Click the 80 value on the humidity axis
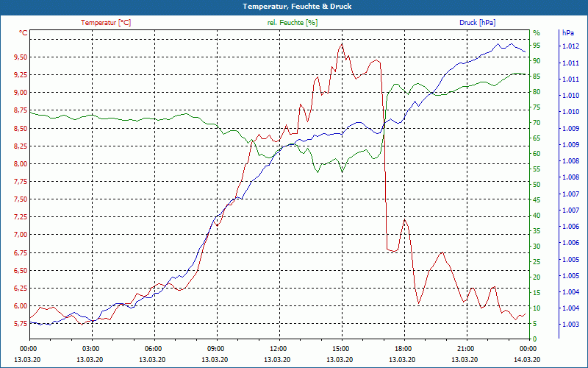588x368 pixels. pos(537,91)
